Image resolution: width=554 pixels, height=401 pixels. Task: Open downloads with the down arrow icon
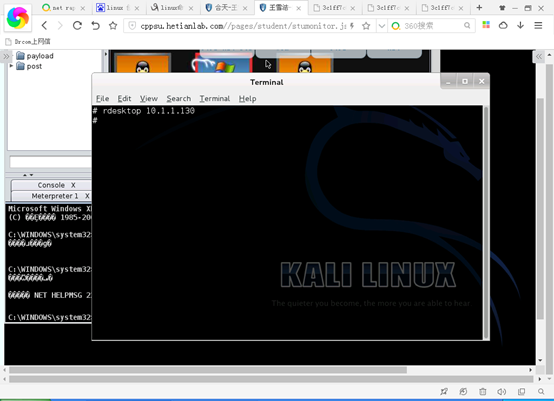click(520, 25)
